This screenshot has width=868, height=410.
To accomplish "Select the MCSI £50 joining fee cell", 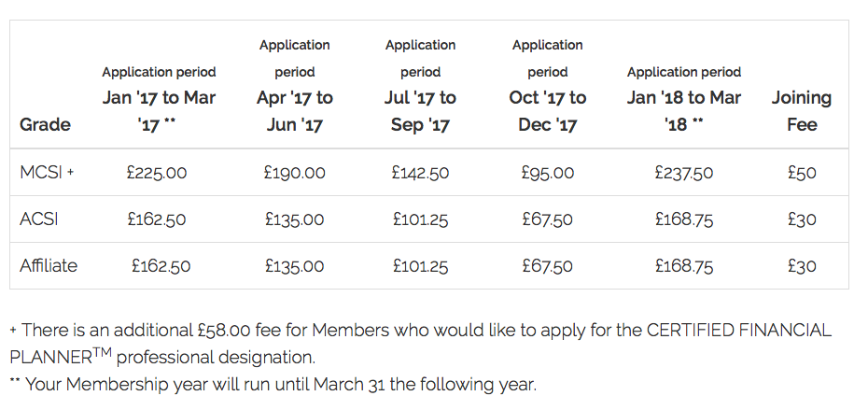I will pyautogui.click(x=802, y=172).
